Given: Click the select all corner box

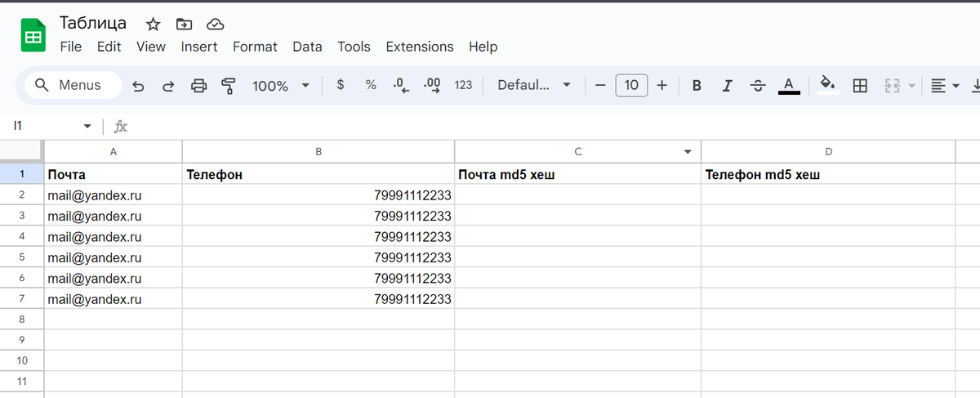Looking at the screenshot, I should point(22,152).
